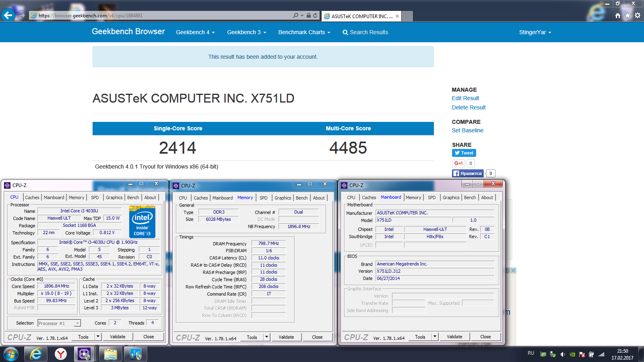Click the Search Results nav link
The width and height of the screenshot is (644, 362).
(365, 32)
